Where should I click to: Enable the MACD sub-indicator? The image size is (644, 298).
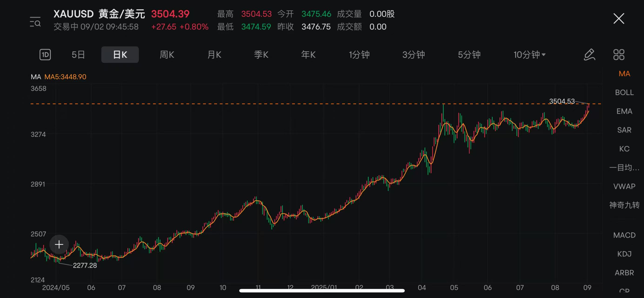624,235
